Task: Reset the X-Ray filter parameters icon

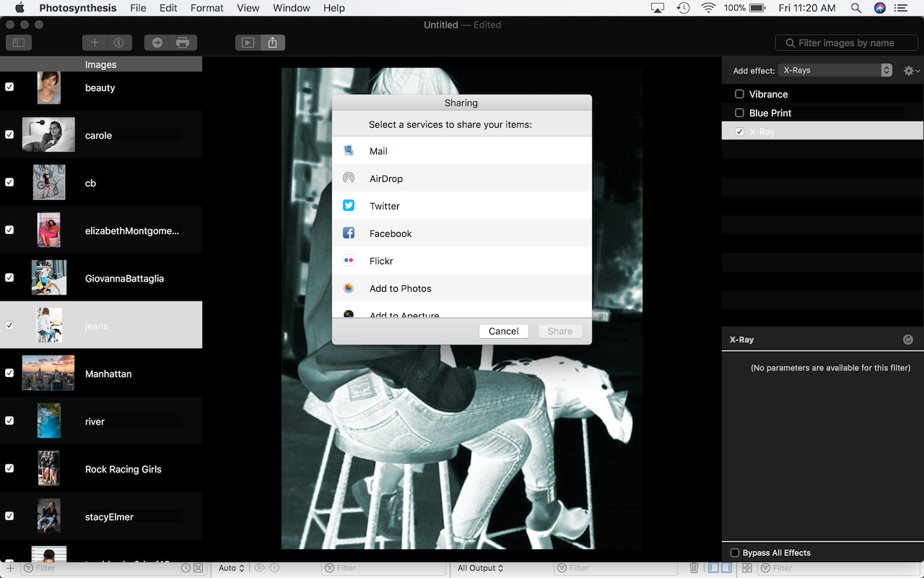Action: [907, 340]
